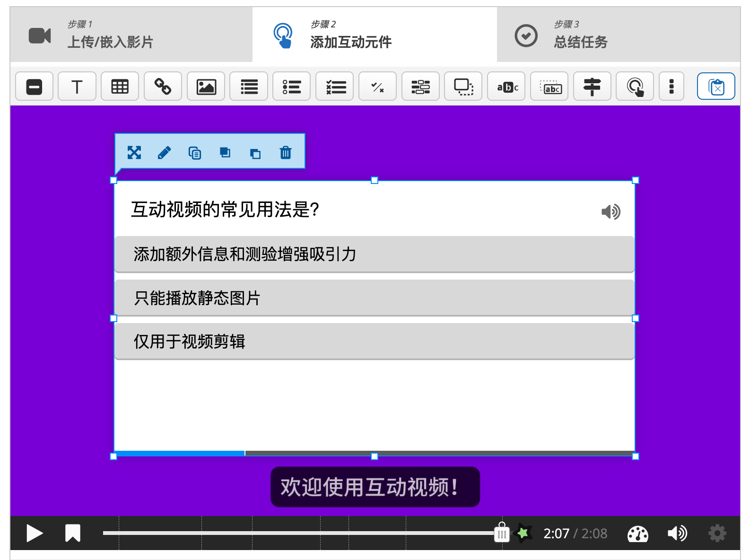The image size is (750, 560).
Task: Mute the video volume
Action: tap(677, 534)
